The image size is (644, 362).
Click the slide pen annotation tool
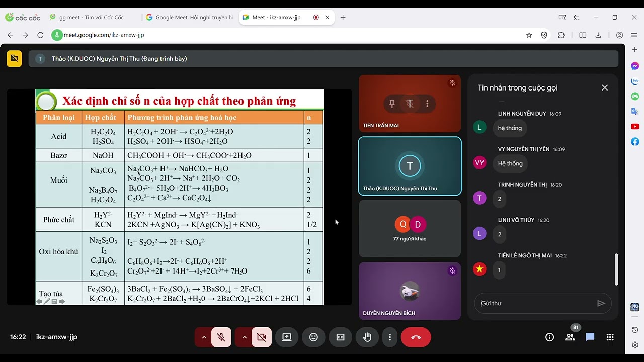47,301
